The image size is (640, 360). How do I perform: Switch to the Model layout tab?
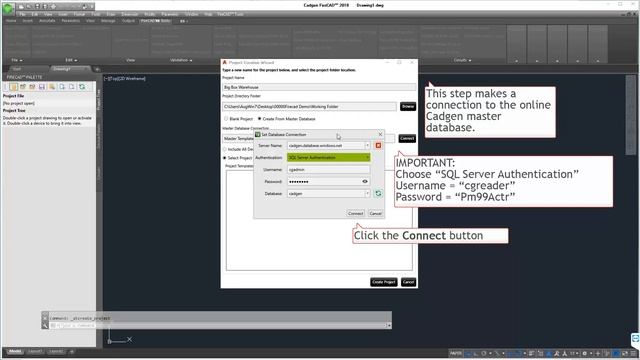tap(15, 351)
